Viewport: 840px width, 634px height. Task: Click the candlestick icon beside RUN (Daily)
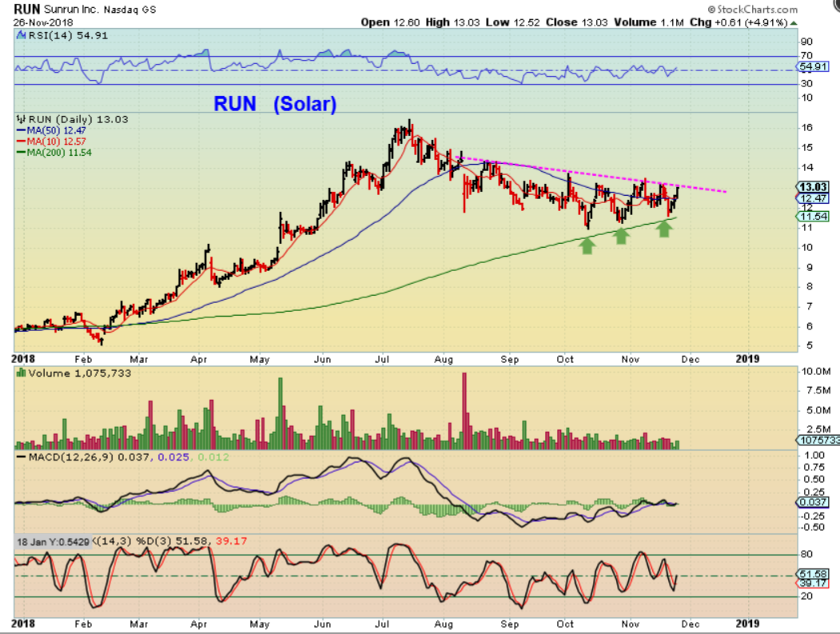pyautogui.click(x=22, y=119)
